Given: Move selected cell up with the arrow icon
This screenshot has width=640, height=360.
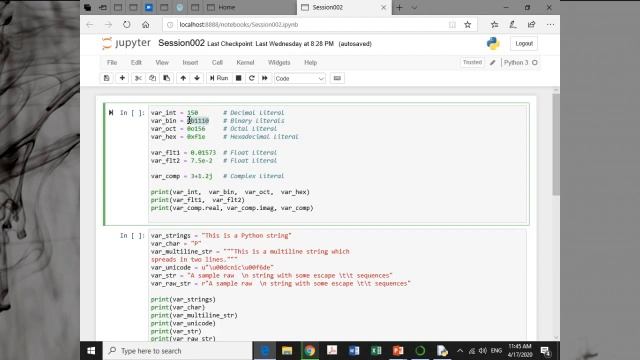Looking at the screenshot, I should coord(183,78).
